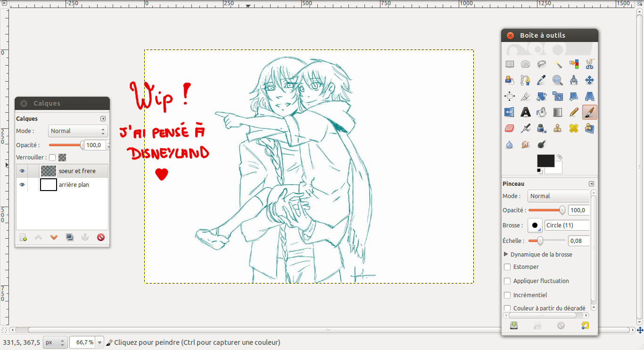This screenshot has height=350, width=644.
Task: Save tool options in Pinceau panel
Action: click(x=514, y=325)
